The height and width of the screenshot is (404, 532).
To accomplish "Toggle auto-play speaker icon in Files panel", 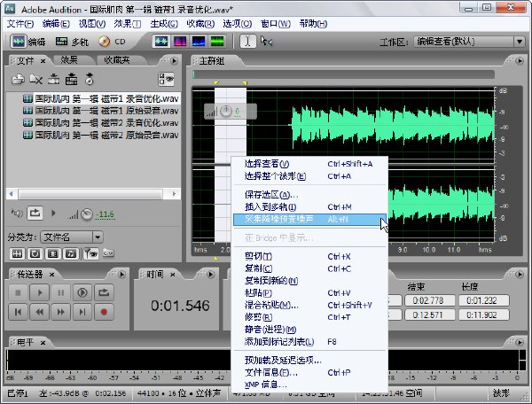I will (x=17, y=214).
